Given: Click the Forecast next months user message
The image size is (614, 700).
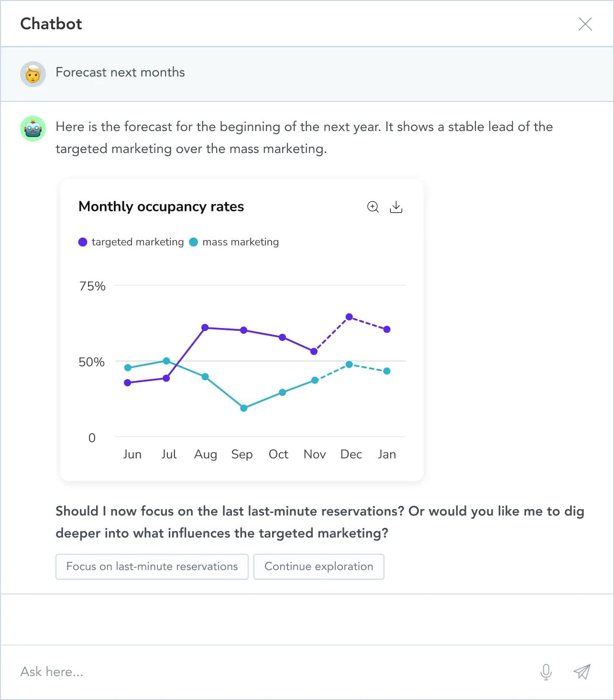Looking at the screenshot, I should click(120, 72).
